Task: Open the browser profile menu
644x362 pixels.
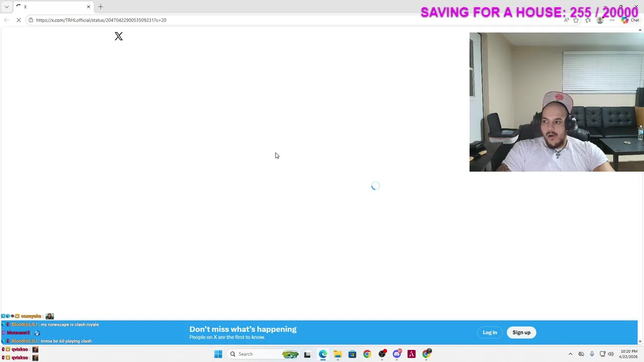Action: point(600,20)
